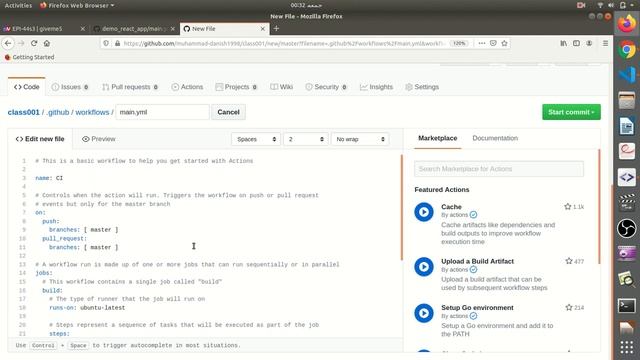Open Visual Studio Code from the dock
The height and width of the screenshot is (360, 640).
click(x=627, y=75)
